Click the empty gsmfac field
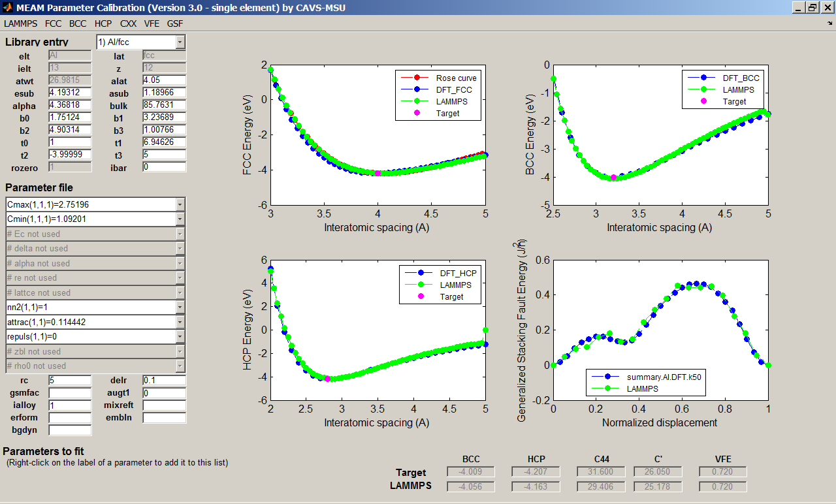836x504 pixels. [70, 392]
